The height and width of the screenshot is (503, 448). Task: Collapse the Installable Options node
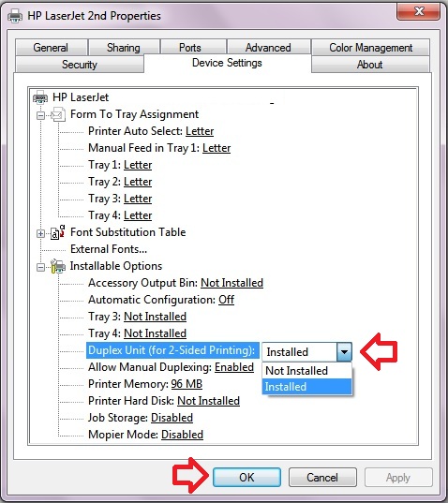coord(40,267)
